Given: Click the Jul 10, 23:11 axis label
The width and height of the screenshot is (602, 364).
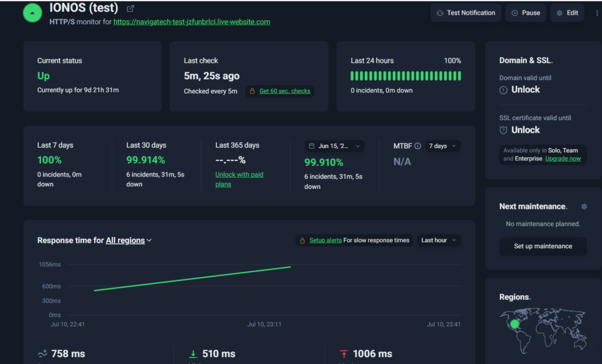Looking at the screenshot, I should point(264,325).
